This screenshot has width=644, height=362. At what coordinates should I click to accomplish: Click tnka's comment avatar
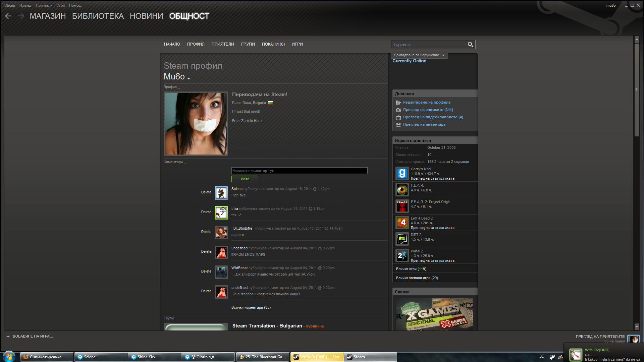(x=221, y=213)
